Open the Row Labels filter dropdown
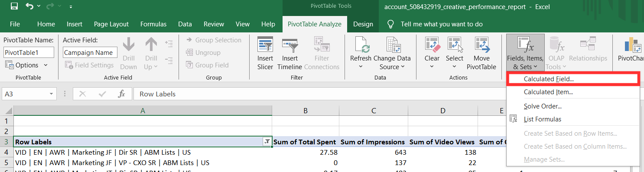Viewport: 644px width, 172px height. pos(267,142)
